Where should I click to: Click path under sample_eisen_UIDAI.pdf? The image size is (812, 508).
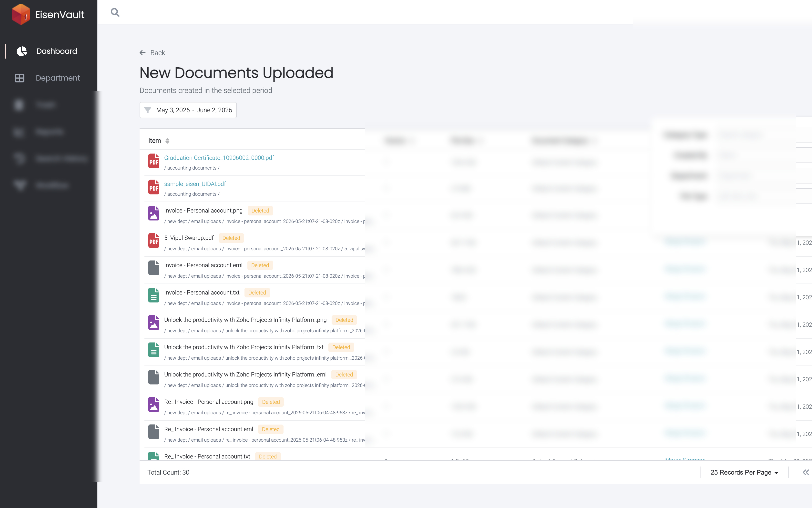point(192,194)
